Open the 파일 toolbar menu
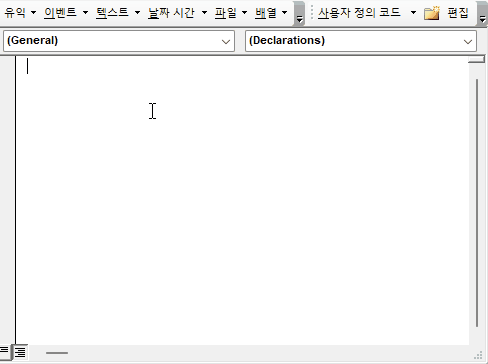The height and width of the screenshot is (364, 488). [x=231, y=13]
